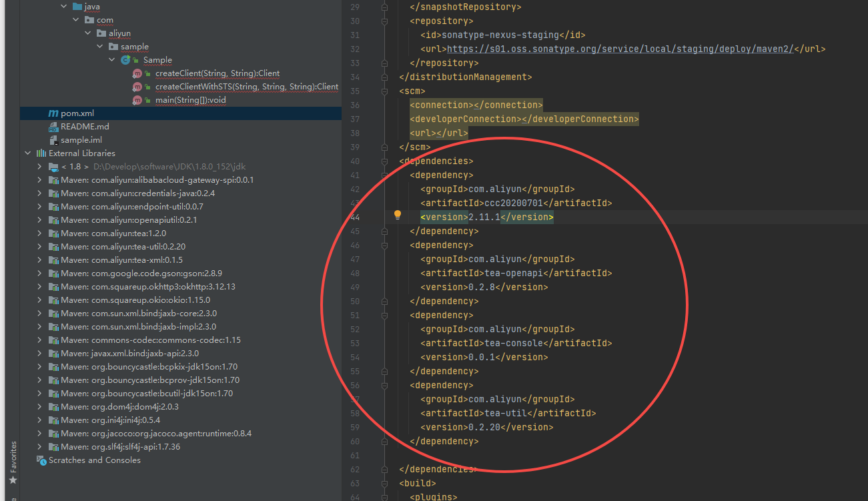Click the empty developerConnection tag line
Image resolution: width=868 pixels, height=501 pixels.
[x=524, y=119]
